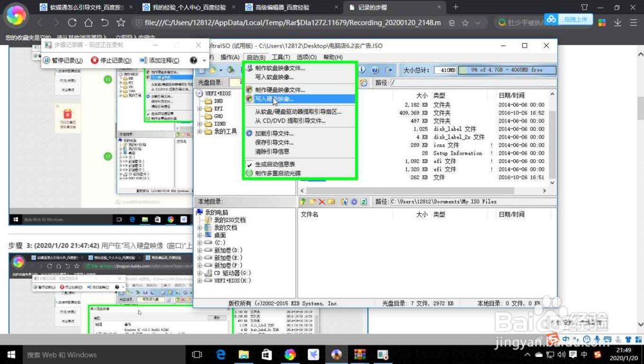Viewport: 644px width, 364px height.
Task: Click local-pane globe/add icon
Action: click(344, 202)
